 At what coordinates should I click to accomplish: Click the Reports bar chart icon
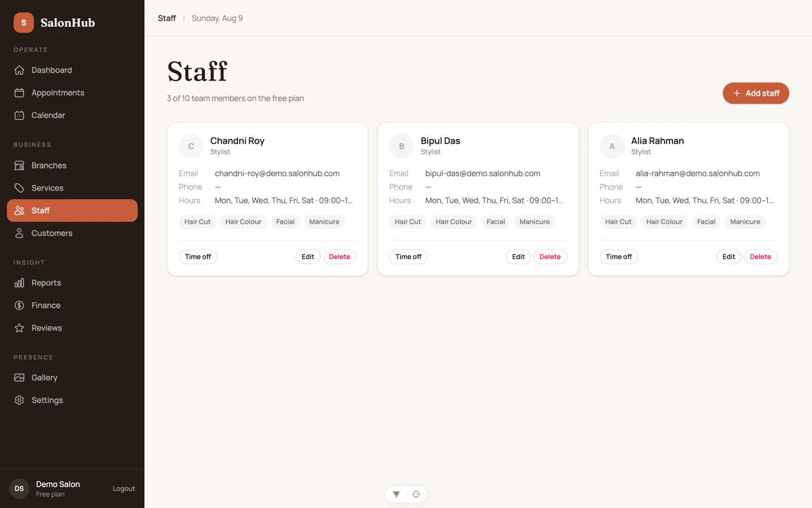tap(19, 283)
